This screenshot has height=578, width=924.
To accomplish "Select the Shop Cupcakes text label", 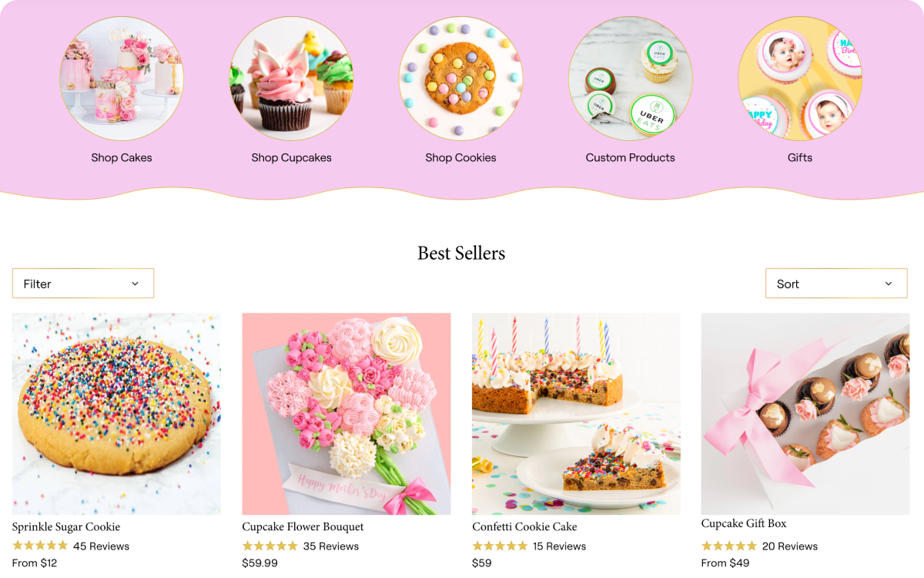I will click(x=291, y=158).
